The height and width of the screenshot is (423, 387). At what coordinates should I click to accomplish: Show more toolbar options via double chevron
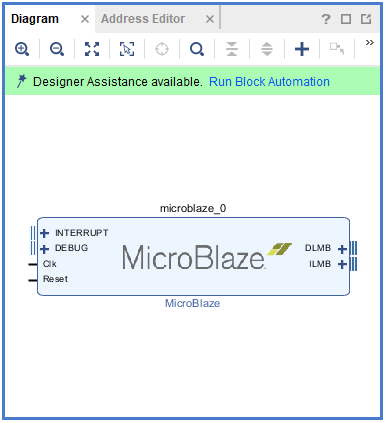click(x=370, y=43)
